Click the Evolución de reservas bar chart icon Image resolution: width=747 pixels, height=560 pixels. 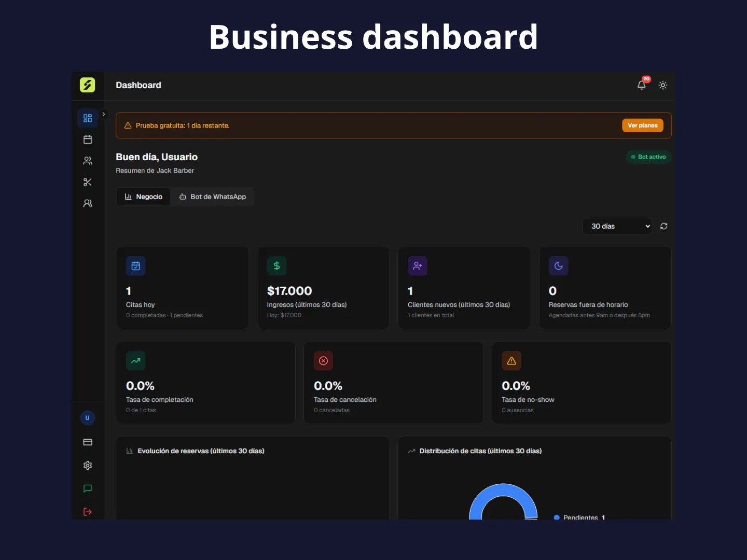click(x=130, y=451)
